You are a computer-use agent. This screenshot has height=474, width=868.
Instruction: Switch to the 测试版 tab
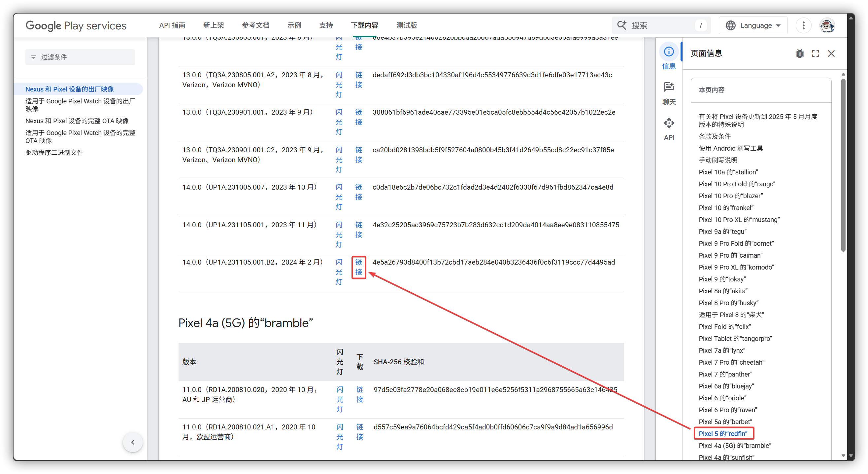(406, 25)
